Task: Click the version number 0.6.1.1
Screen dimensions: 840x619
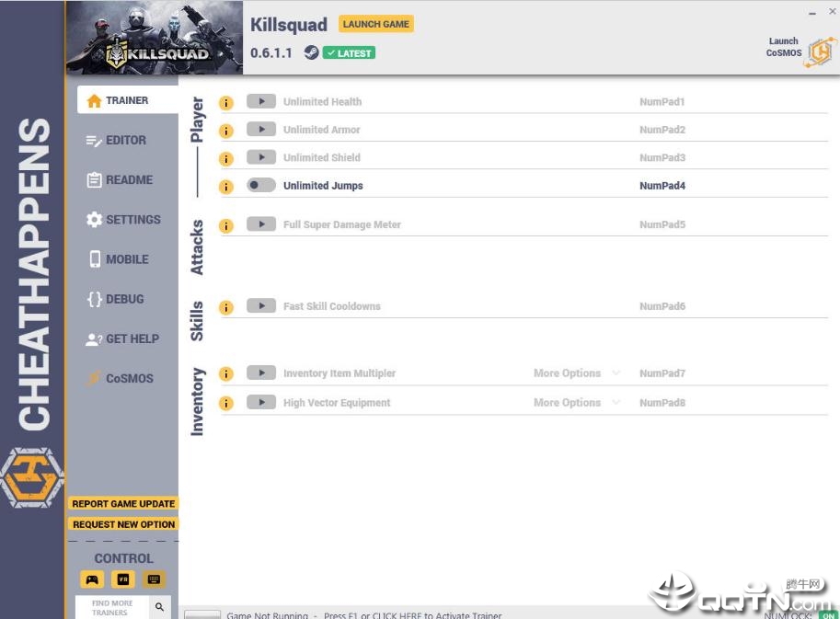Action: (271, 53)
